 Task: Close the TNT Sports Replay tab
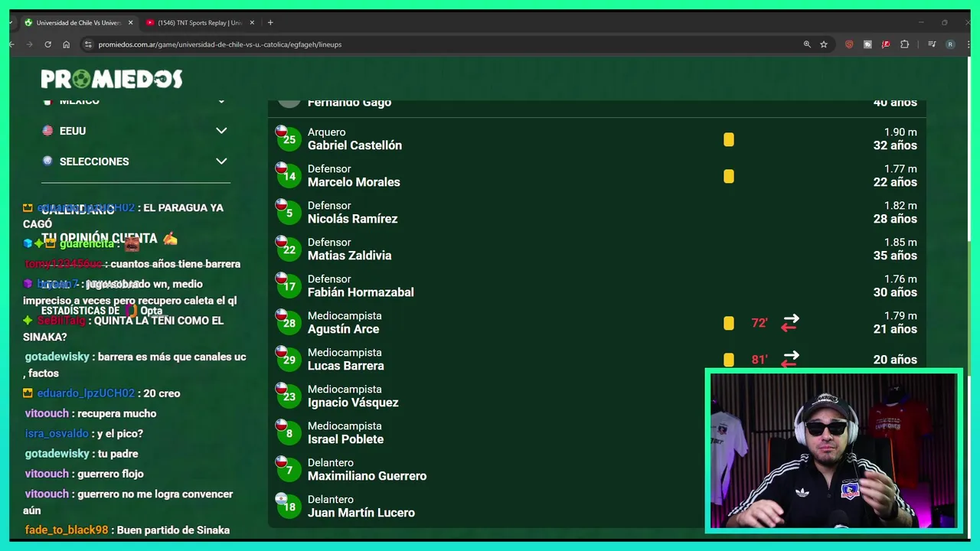(252, 23)
